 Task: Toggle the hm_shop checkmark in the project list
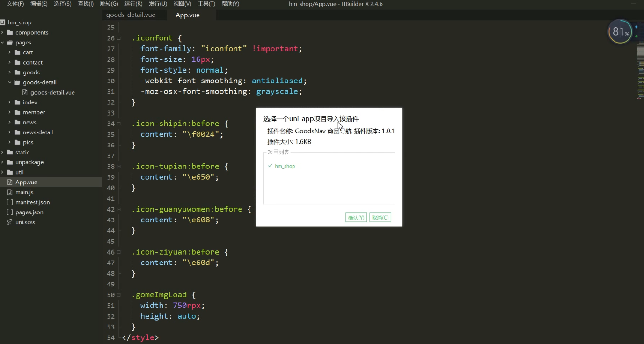270,166
